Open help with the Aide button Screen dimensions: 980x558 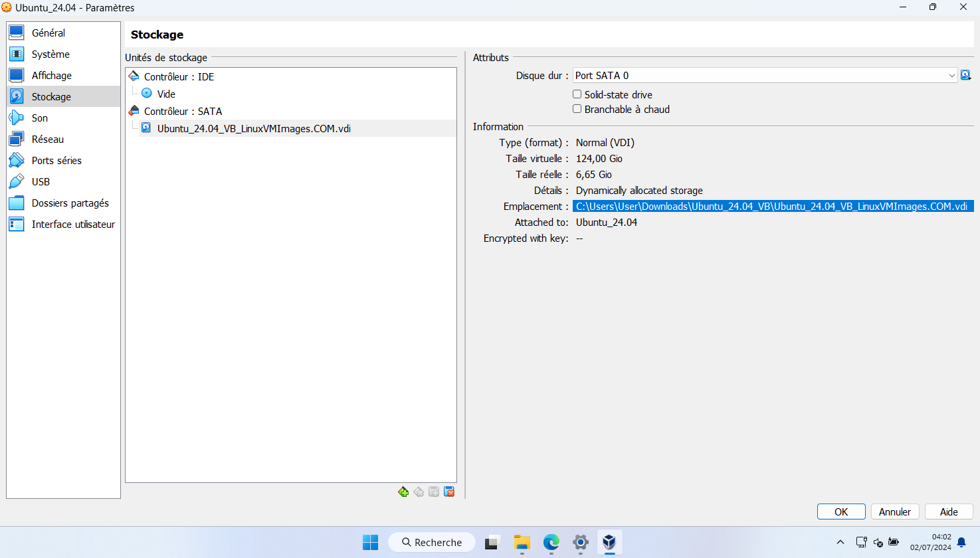coord(949,511)
